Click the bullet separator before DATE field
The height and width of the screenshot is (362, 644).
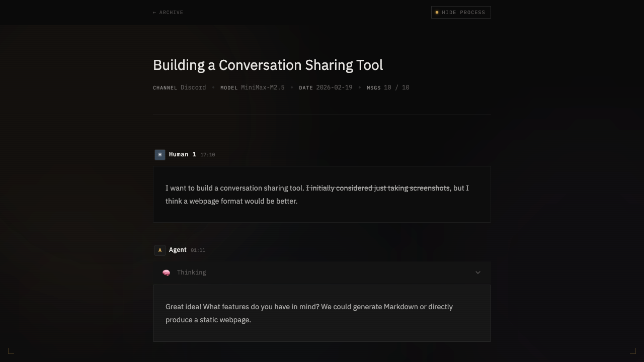pos(291,87)
